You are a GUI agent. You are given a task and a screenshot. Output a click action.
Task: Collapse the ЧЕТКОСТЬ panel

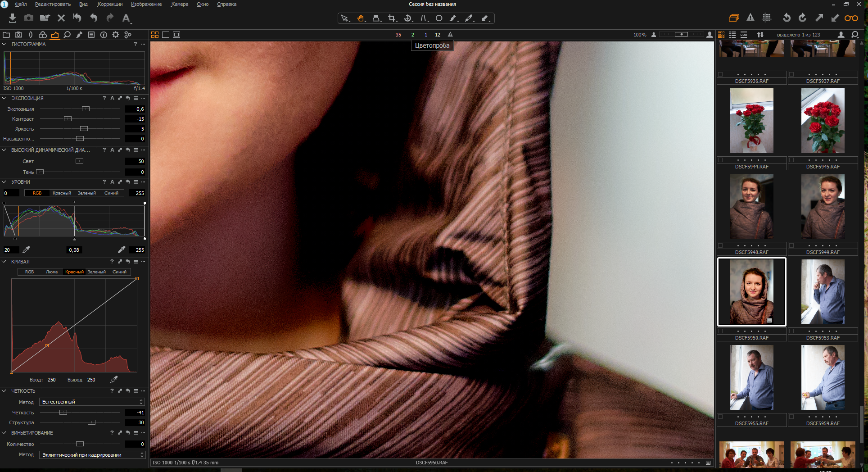(x=4, y=391)
